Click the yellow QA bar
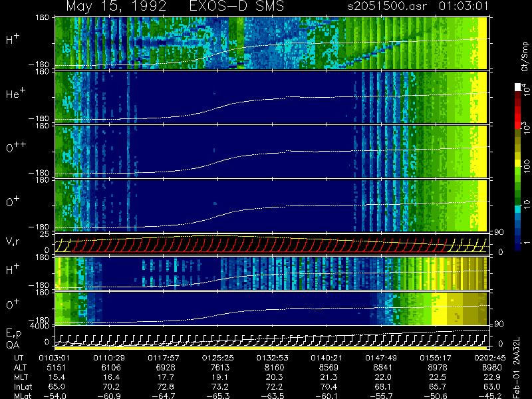 pyautogui.click(x=271, y=348)
